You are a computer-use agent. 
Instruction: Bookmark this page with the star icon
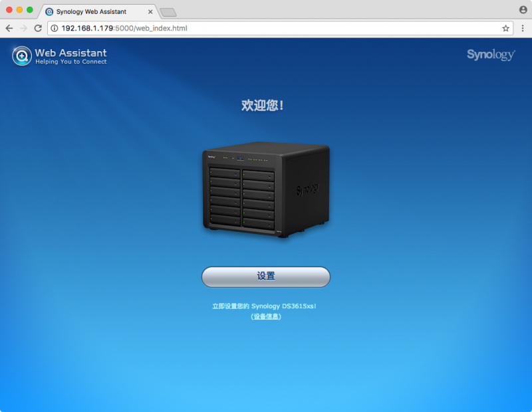pos(505,28)
